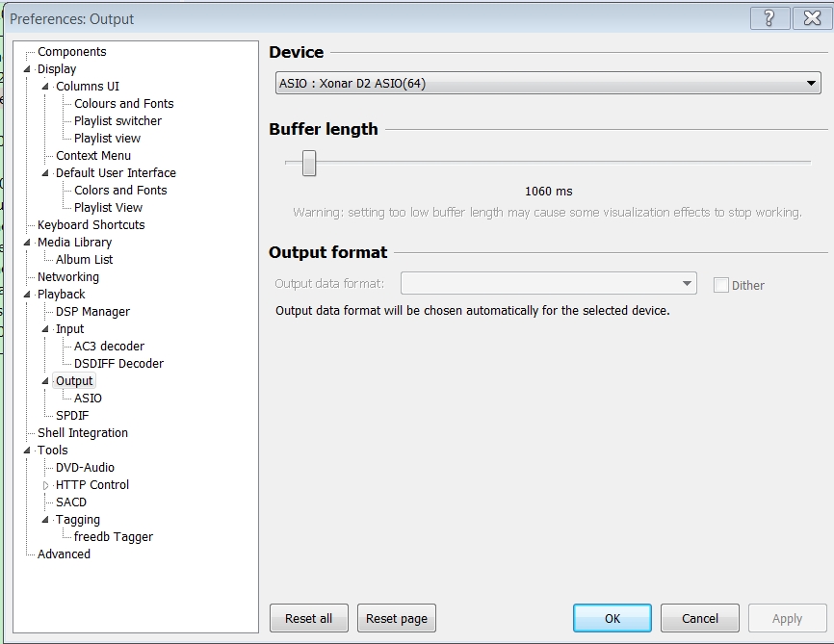Collapse the Input node arrow

click(45, 329)
